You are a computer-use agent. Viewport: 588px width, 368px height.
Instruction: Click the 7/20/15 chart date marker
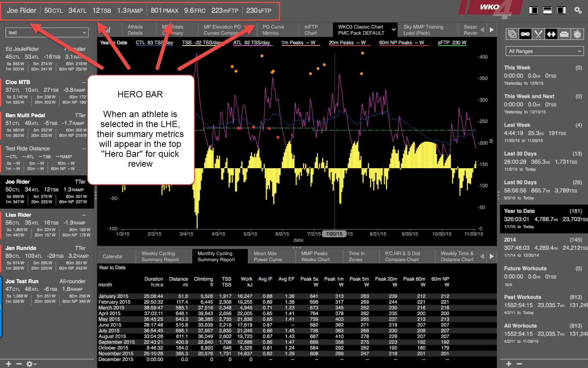(x=334, y=234)
